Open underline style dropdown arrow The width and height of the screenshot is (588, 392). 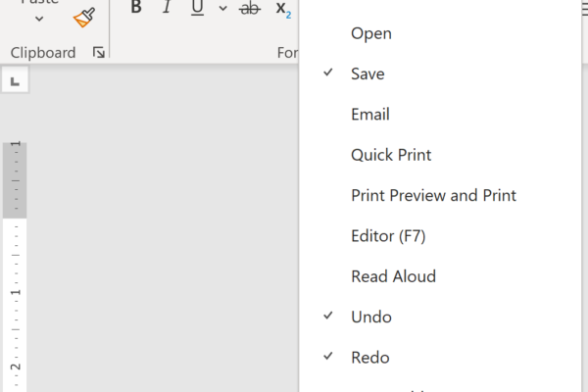click(x=222, y=8)
